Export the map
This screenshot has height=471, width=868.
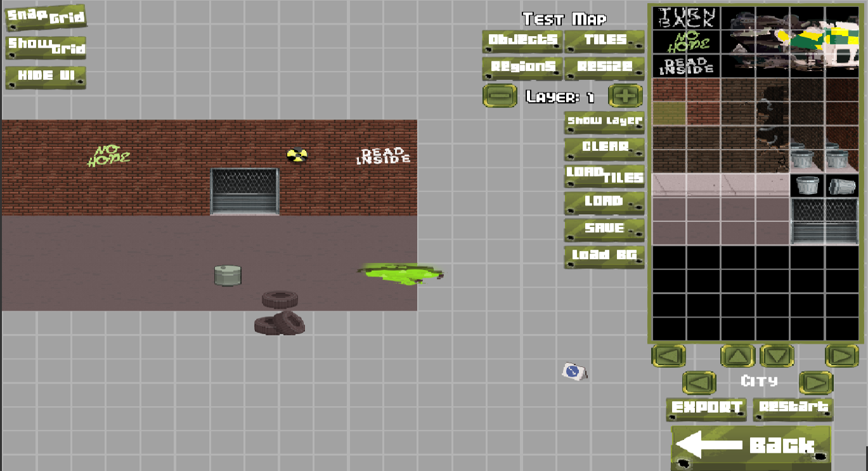(706, 409)
